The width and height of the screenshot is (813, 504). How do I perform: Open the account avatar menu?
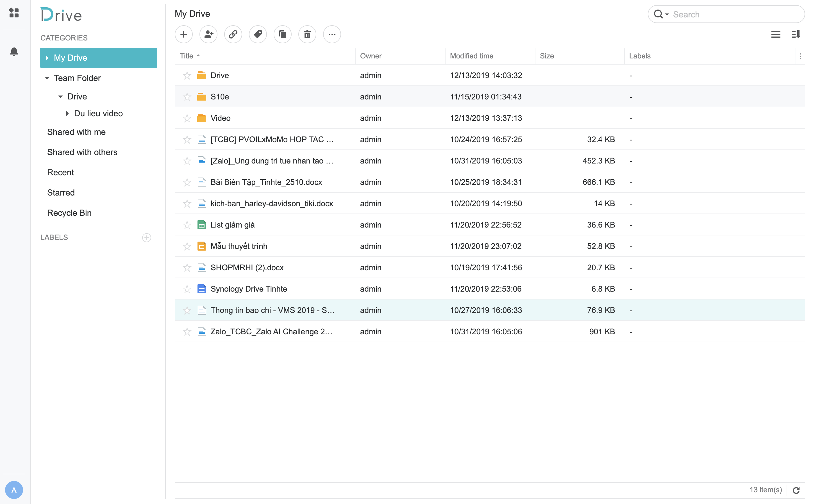click(x=14, y=490)
